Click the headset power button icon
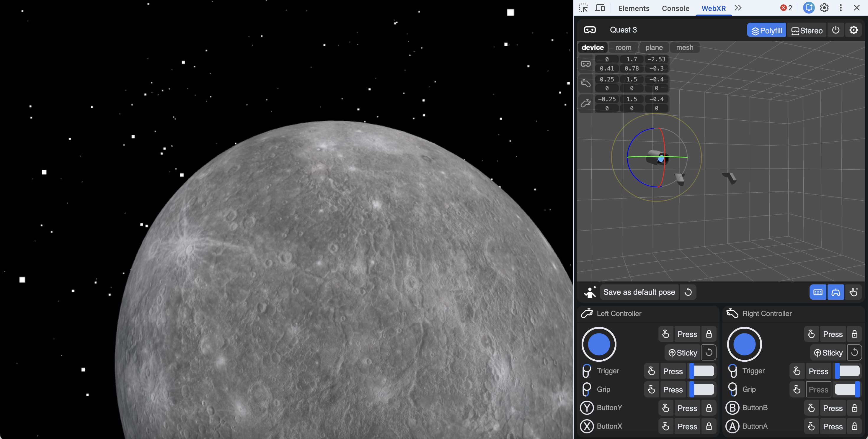This screenshot has width=868, height=439. (x=836, y=30)
